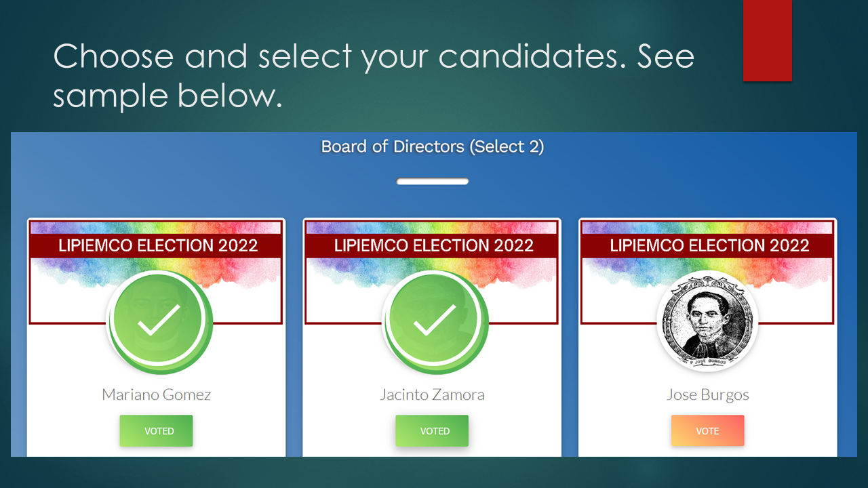The width and height of the screenshot is (868, 488).
Task: Click the Mariano Gomez name label
Action: (x=157, y=394)
